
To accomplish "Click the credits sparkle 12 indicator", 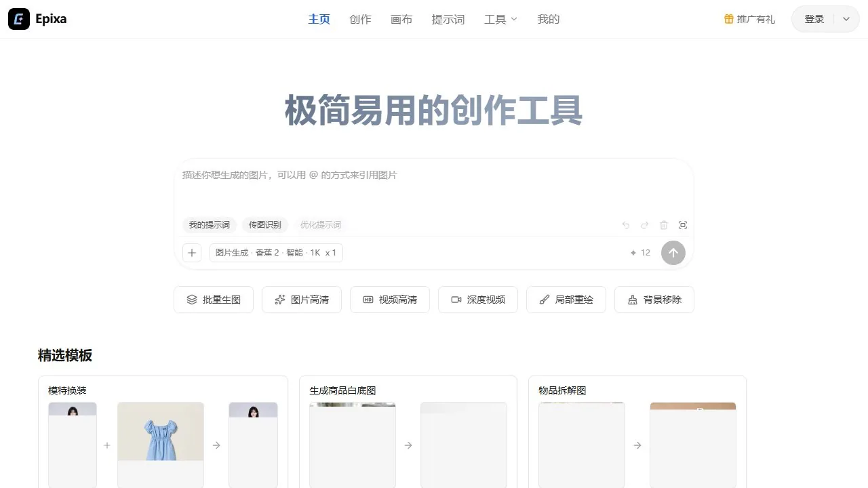I will coord(640,253).
